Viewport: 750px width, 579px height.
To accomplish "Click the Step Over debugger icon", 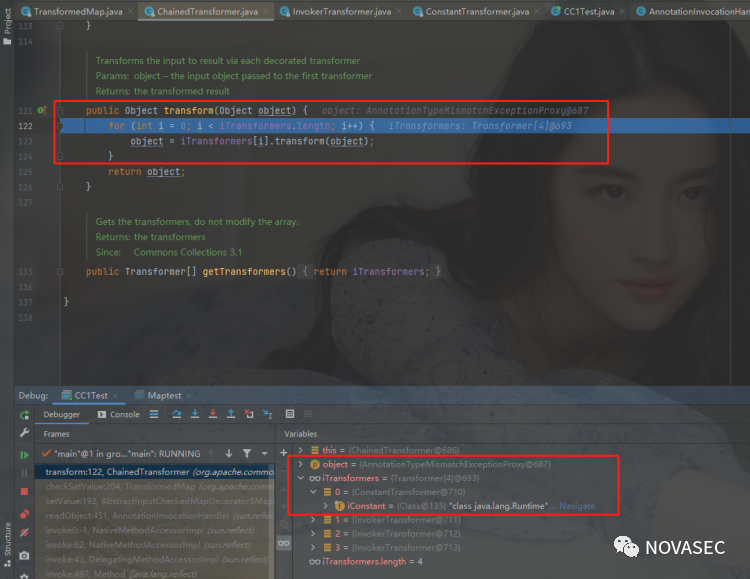I will 176,414.
